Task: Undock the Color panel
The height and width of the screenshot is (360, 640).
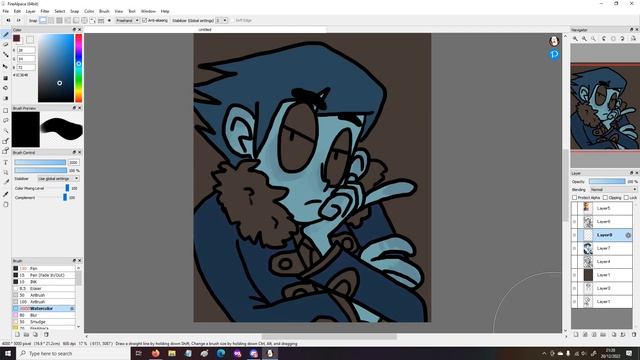Action: (x=74, y=30)
